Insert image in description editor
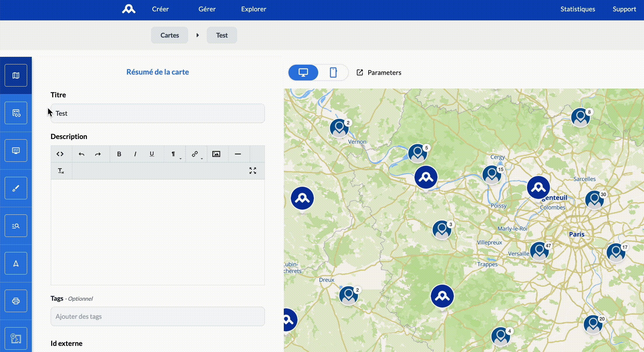This screenshot has width=644, height=352. point(216,154)
